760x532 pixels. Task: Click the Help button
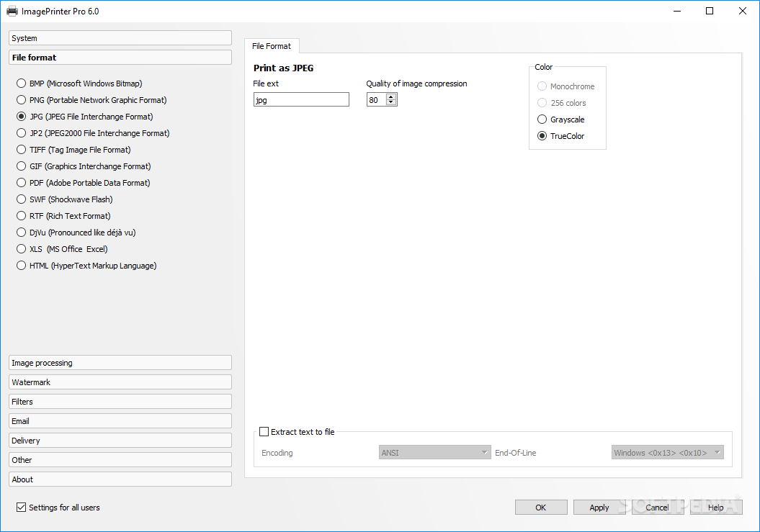[716, 507]
